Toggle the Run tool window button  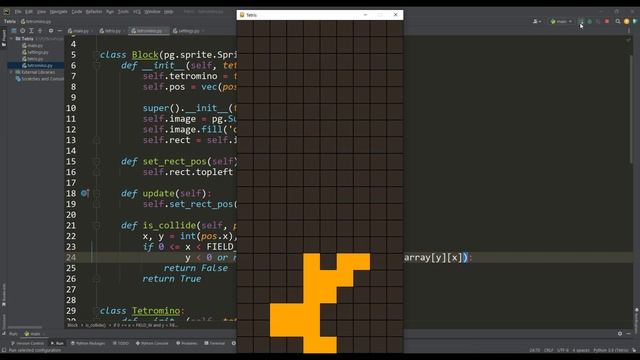(57, 343)
